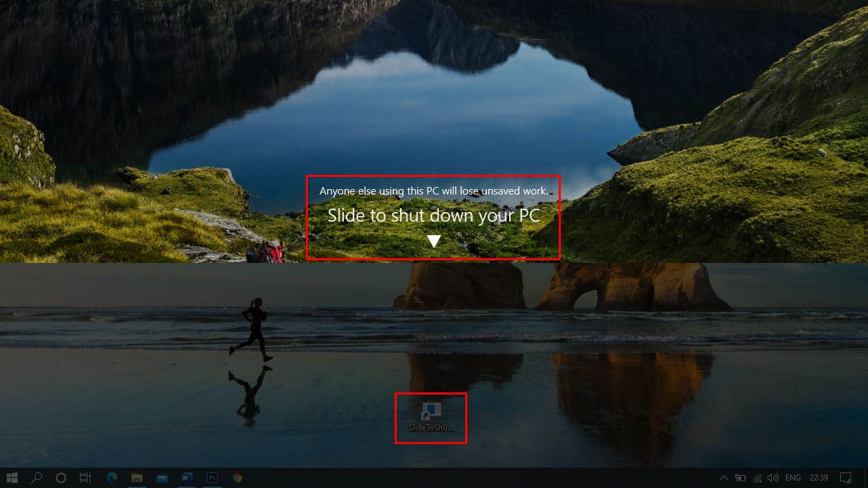The image size is (868, 488).
Task: Launch Google Chrome from taskbar
Action: point(237,478)
